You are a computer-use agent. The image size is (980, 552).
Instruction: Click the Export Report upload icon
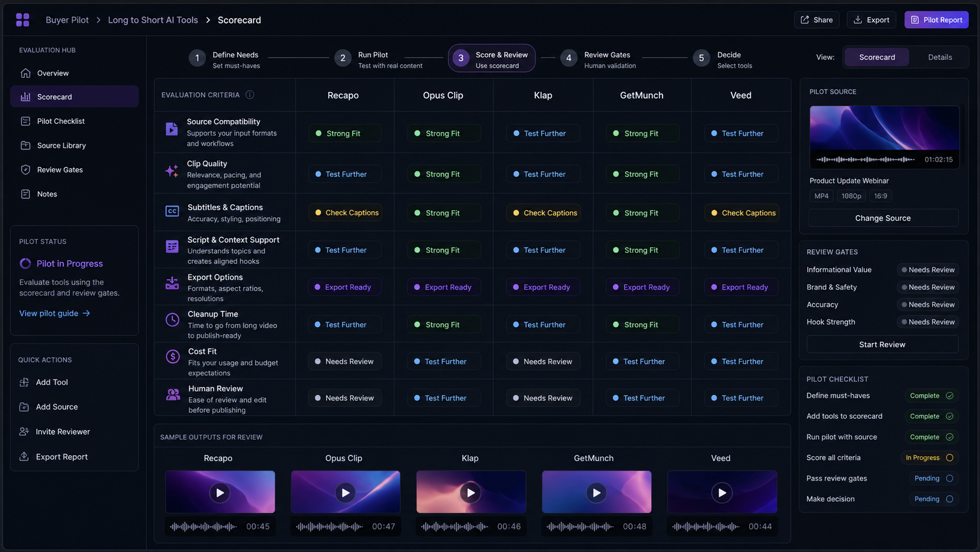pyautogui.click(x=24, y=457)
